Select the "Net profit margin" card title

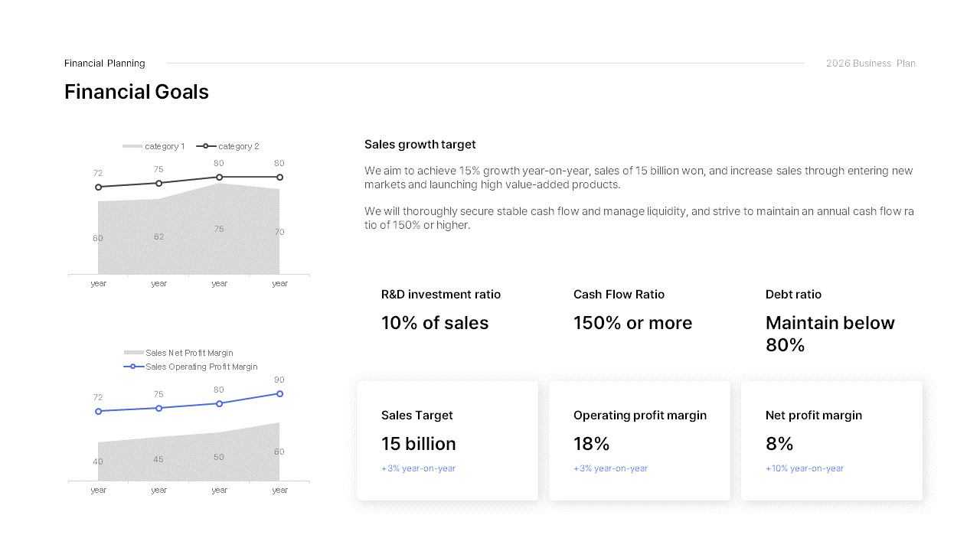point(814,416)
